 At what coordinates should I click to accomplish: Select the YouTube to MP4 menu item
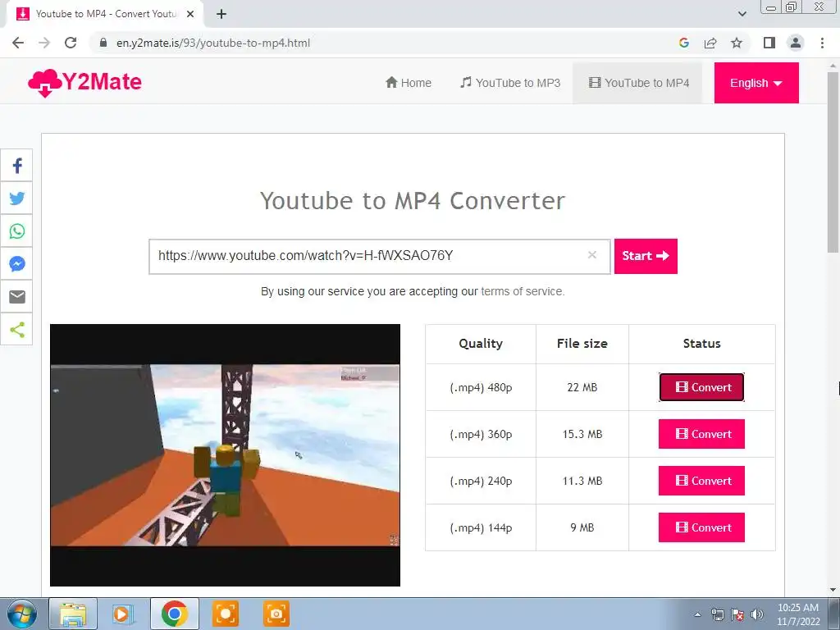[638, 83]
